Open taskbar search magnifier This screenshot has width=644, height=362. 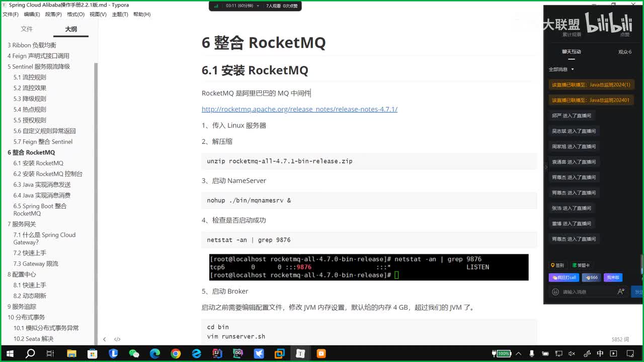(x=30, y=353)
